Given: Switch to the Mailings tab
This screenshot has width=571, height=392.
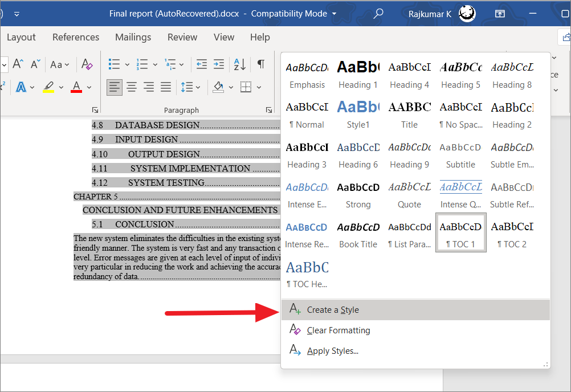Looking at the screenshot, I should pos(133,37).
